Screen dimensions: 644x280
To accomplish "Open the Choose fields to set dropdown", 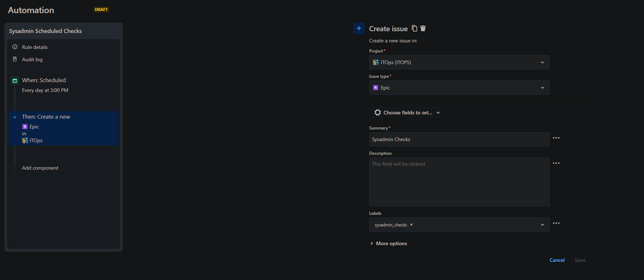I will point(407,113).
